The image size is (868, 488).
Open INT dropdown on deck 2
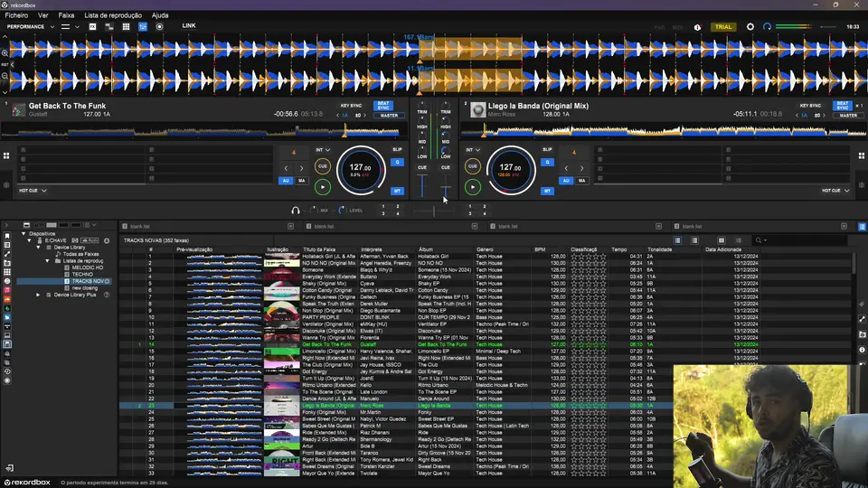(473, 150)
